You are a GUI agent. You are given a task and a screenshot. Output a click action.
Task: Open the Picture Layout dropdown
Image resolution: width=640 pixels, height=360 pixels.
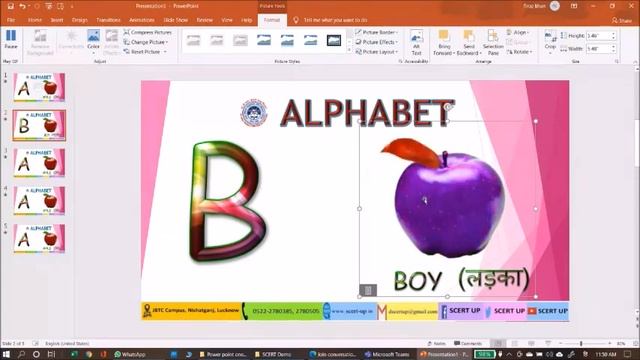376,52
